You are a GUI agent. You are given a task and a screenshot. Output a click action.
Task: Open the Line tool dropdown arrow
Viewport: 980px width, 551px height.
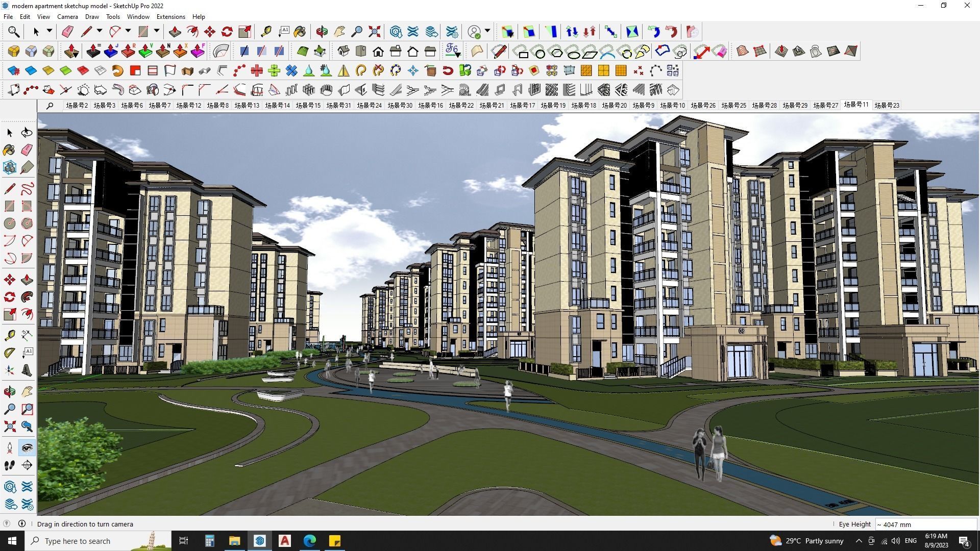click(x=100, y=31)
